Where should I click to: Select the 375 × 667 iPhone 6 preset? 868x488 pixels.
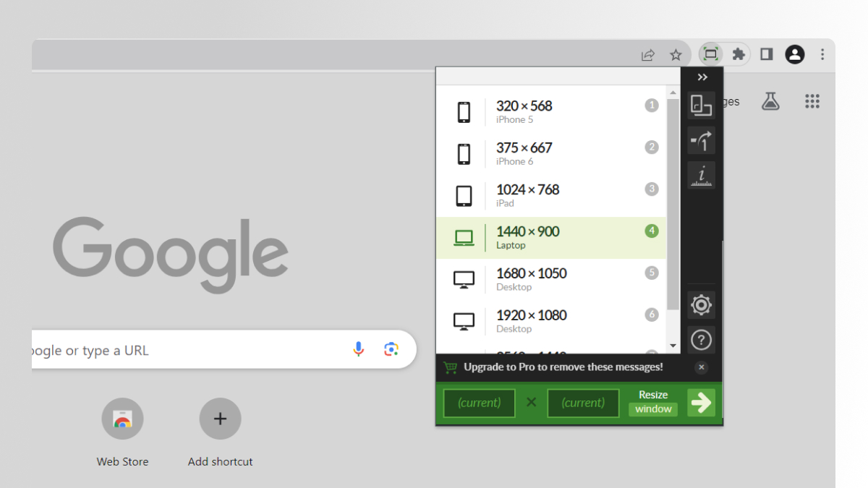click(551, 154)
